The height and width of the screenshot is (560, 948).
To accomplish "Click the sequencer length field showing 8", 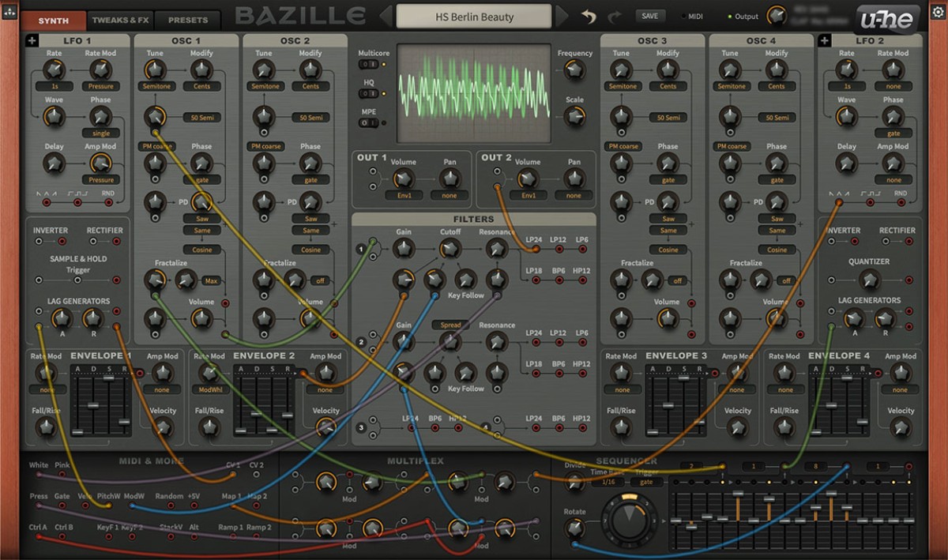I will [x=816, y=466].
